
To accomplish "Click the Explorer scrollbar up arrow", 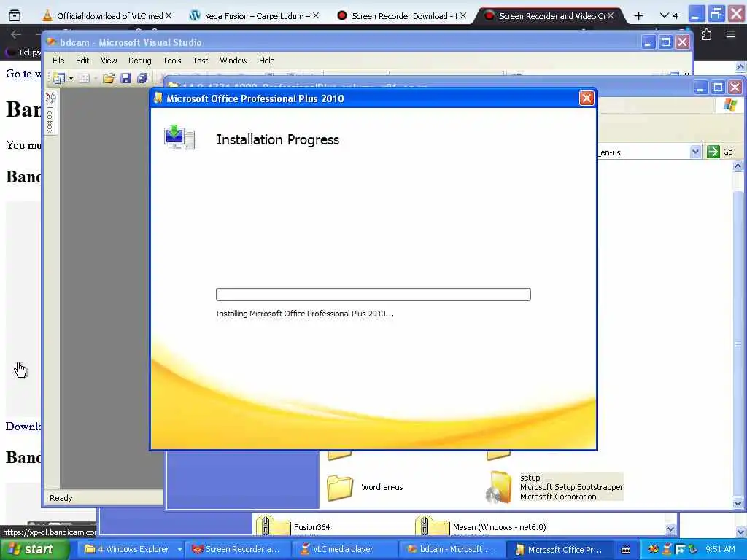I will pos(738,166).
